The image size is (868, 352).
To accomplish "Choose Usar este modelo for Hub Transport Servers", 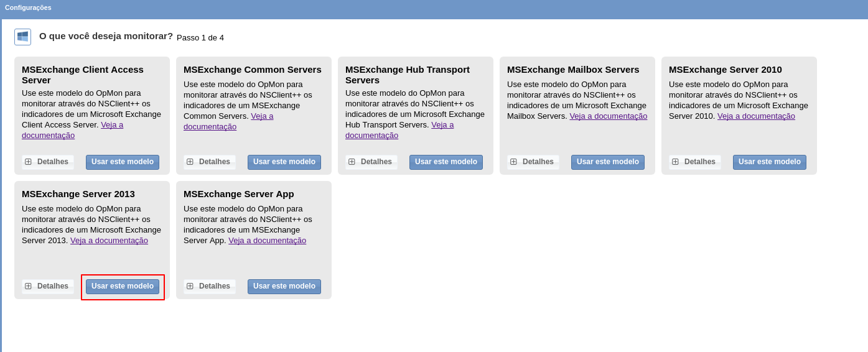I will 446,162.
